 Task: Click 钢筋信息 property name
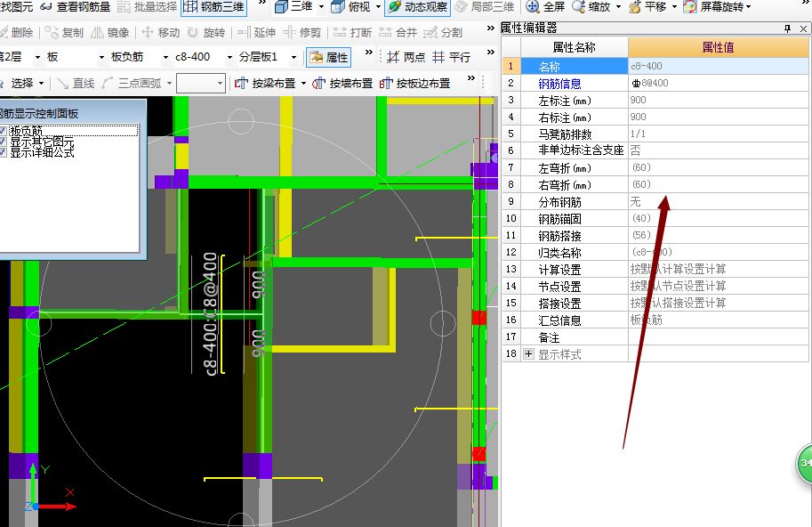tap(559, 84)
